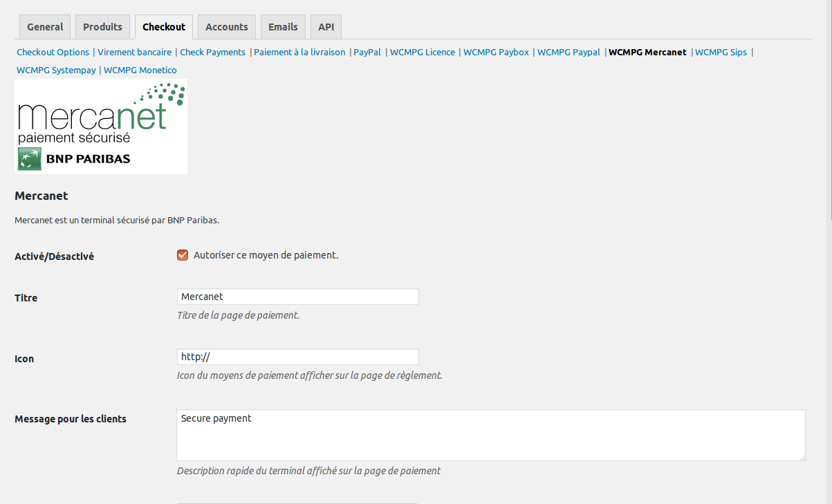The width and height of the screenshot is (832, 504).
Task: Open the Produits tab
Action: [x=102, y=27]
